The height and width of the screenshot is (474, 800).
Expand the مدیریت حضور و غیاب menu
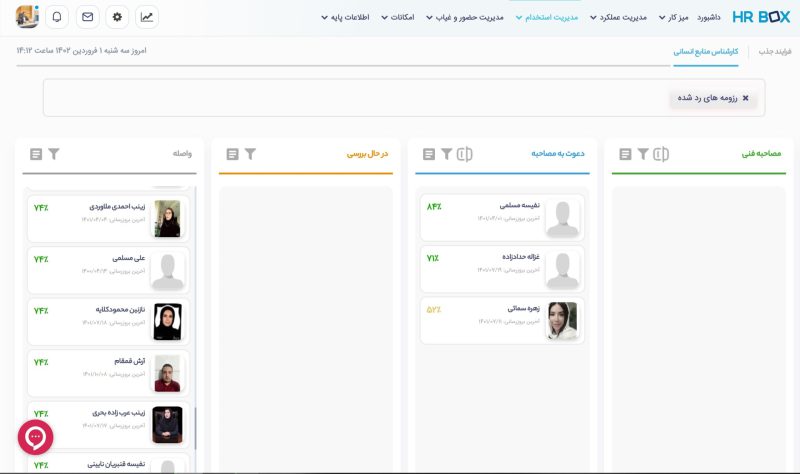click(x=465, y=17)
